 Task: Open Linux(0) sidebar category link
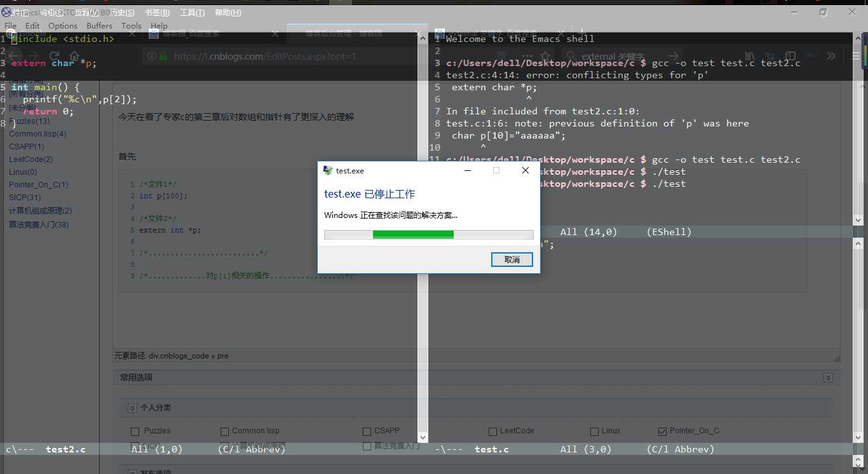coord(23,172)
